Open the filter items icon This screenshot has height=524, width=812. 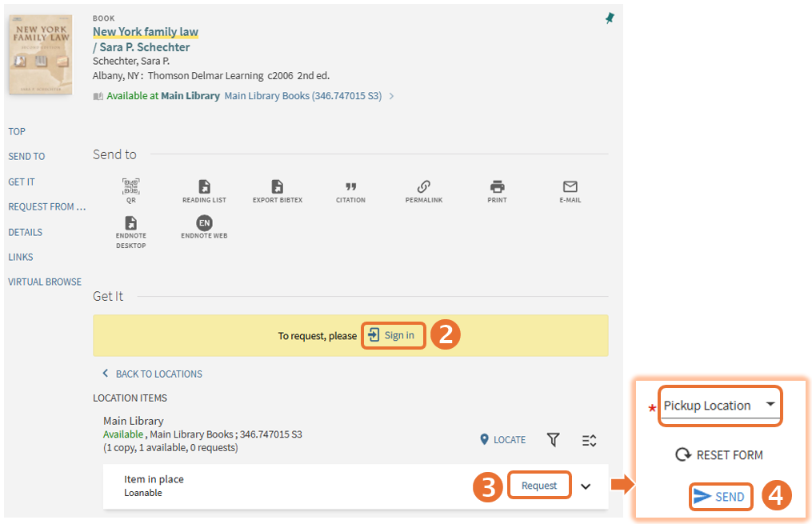point(553,440)
